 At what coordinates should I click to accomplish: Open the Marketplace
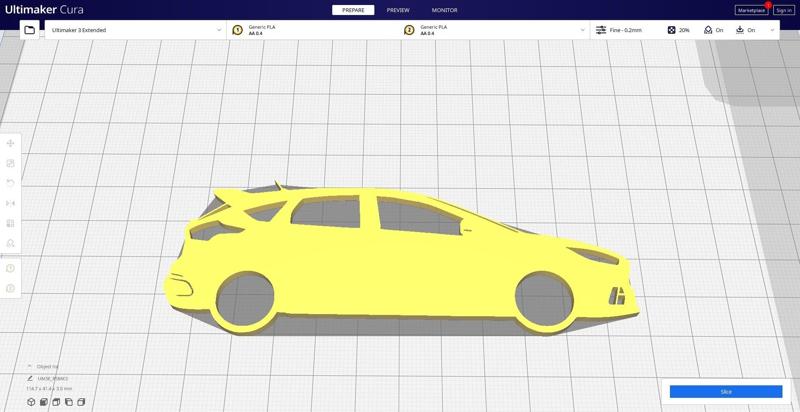pos(752,10)
